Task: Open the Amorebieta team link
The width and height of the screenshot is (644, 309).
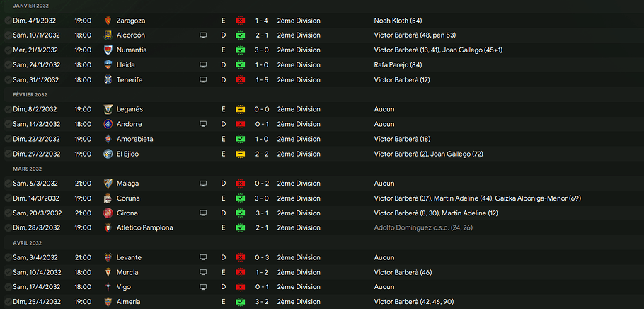Action: [x=134, y=140]
